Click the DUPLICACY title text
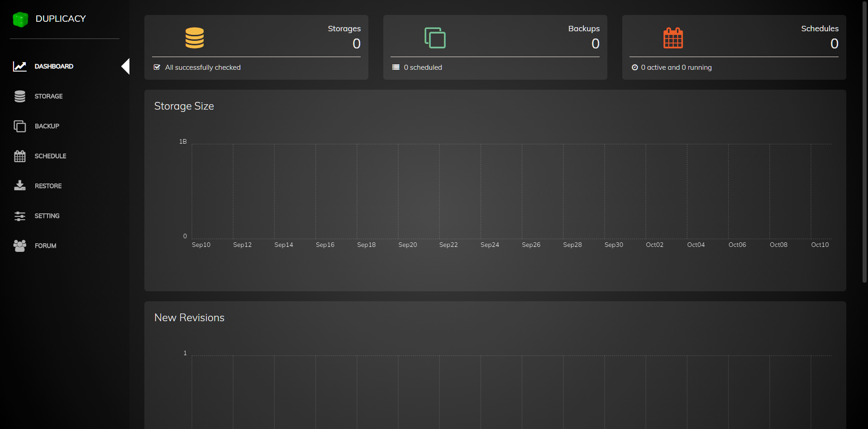868x429 pixels. click(61, 19)
